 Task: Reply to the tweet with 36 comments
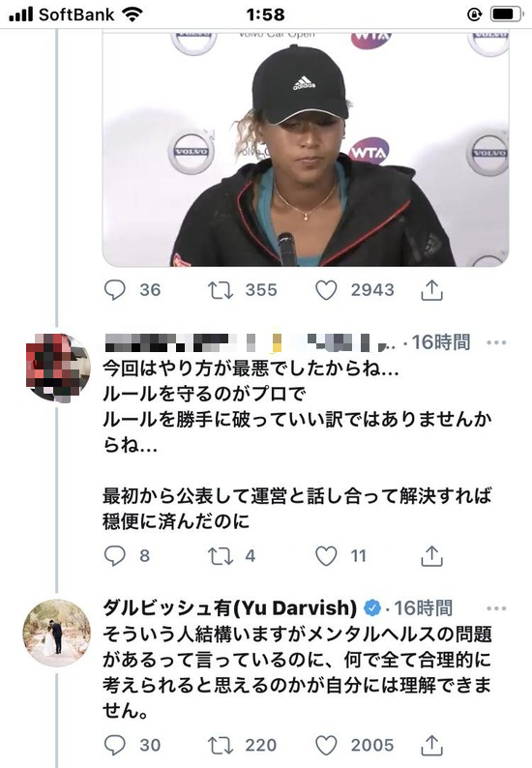click(x=115, y=290)
